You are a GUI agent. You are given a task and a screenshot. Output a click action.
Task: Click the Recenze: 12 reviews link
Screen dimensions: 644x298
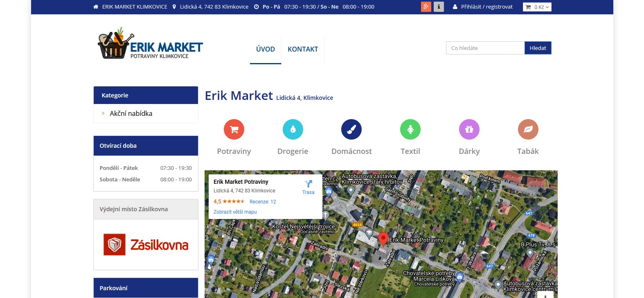pos(263,202)
